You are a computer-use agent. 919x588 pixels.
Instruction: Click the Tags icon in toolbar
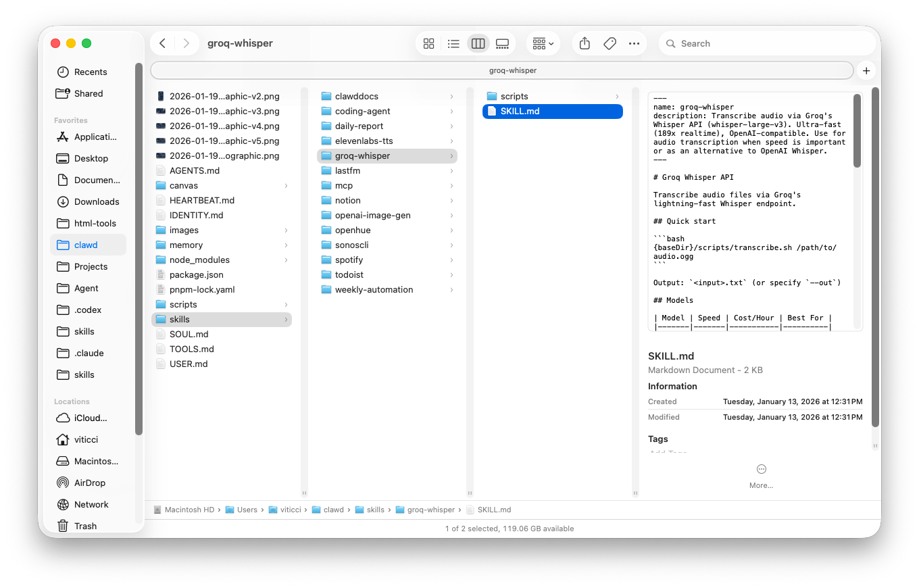point(610,43)
